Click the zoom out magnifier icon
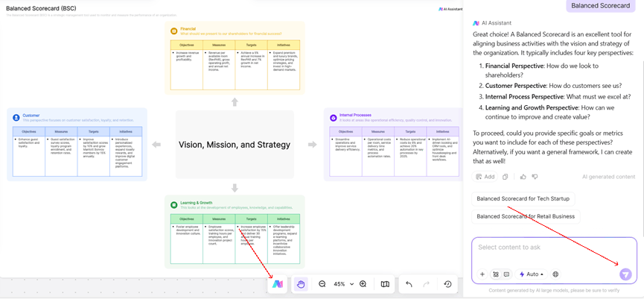 [322, 284]
